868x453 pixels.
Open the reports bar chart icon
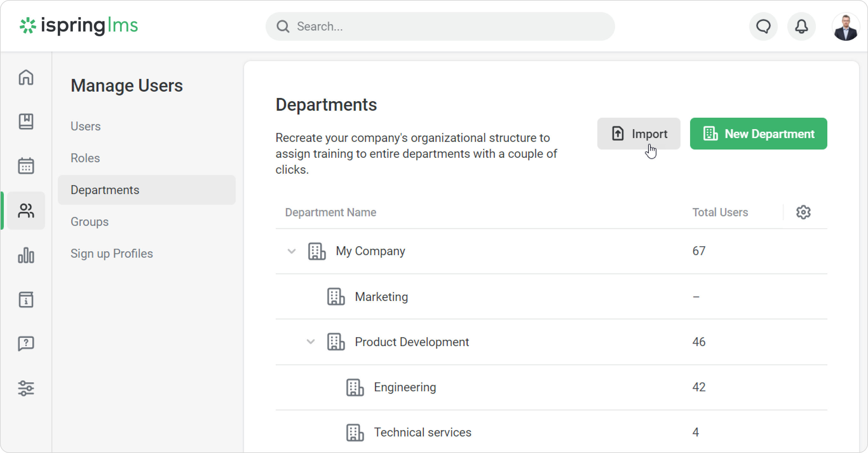point(26,255)
